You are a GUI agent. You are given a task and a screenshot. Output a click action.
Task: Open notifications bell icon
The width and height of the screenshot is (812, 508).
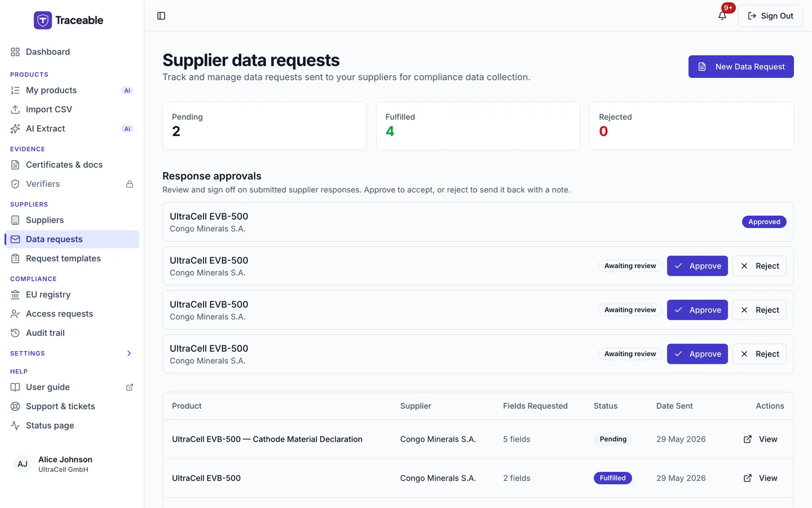click(722, 16)
